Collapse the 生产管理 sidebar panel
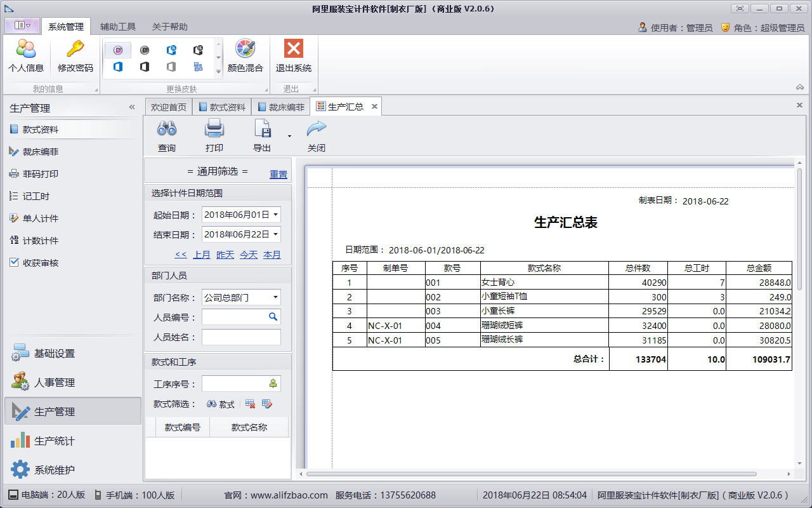Screen dimensions: 812x508 pyautogui.click(x=132, y=107)
